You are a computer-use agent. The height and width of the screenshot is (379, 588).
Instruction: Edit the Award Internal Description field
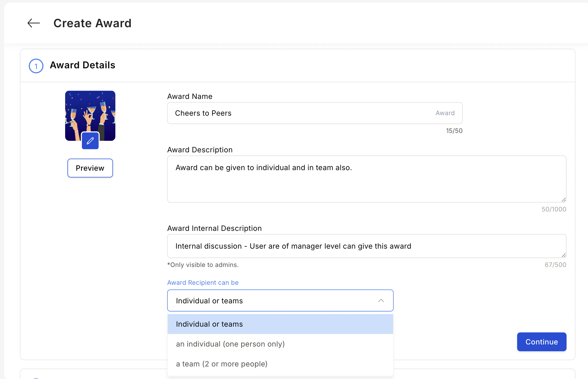point(367,246)
